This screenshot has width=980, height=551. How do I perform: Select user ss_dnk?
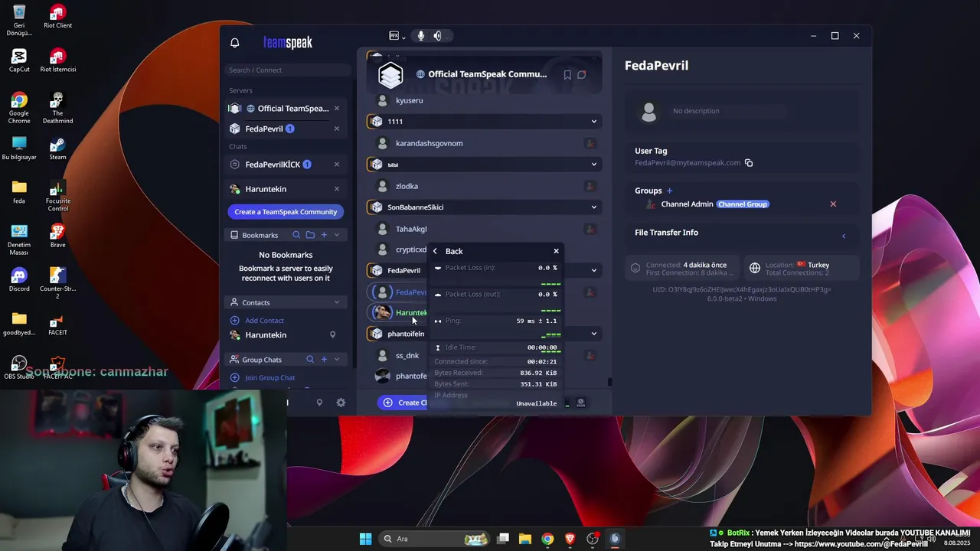(x=407, y=356)
